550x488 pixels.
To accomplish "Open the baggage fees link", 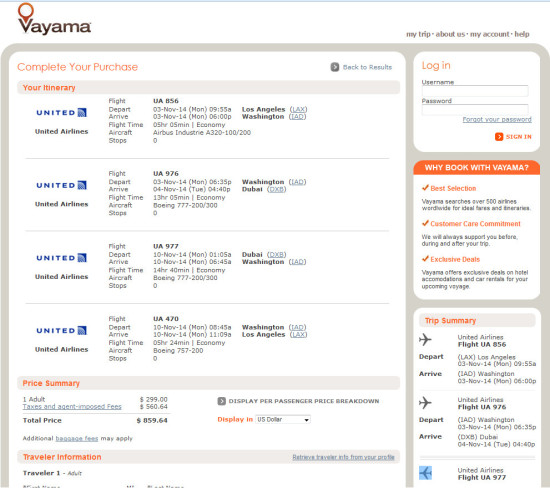I will coord(77,438).
